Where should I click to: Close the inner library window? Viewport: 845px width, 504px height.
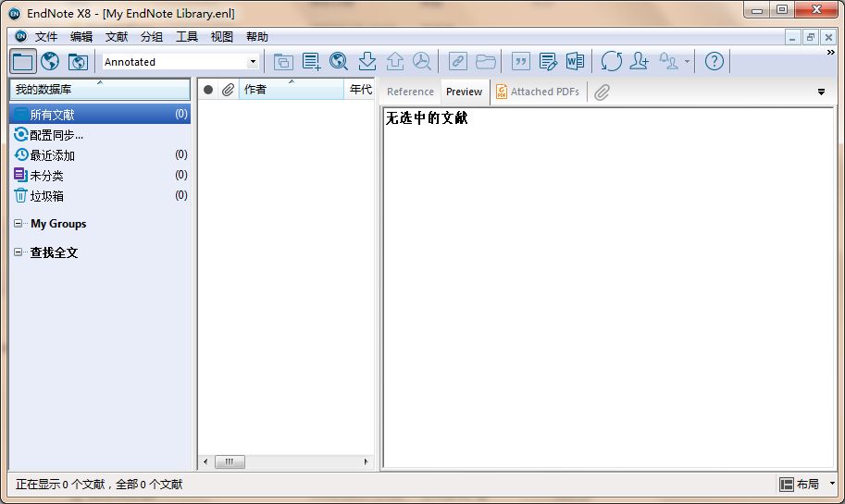pyautogui.click(x=828, y=38)
